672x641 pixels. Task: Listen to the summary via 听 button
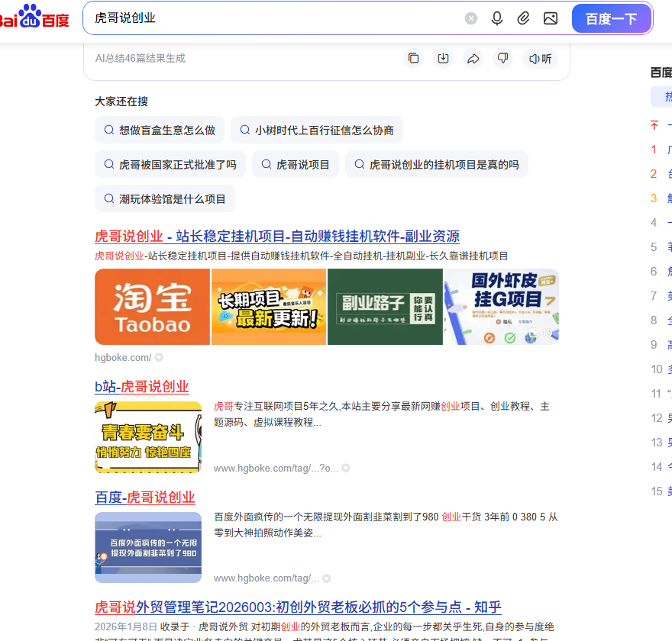pos(540,58)
